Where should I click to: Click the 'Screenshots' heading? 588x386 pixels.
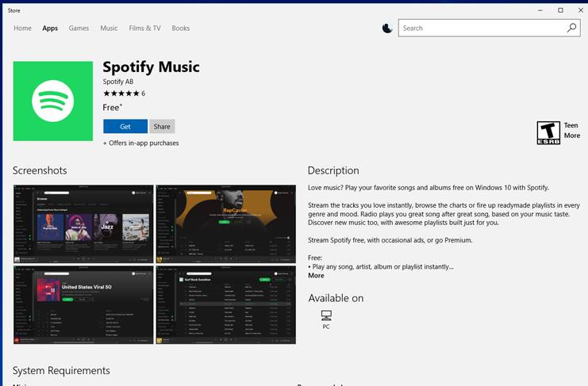tap(40, 170)
